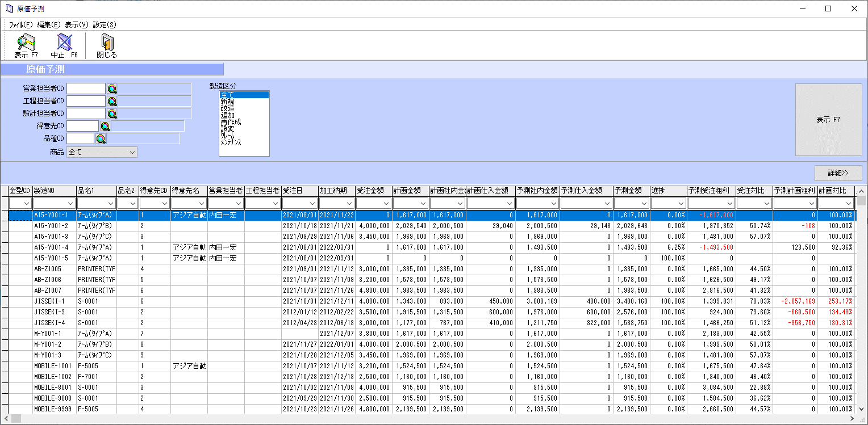
Task: Open lookup search for 設計担当者CD
Action: click(112, 113)
